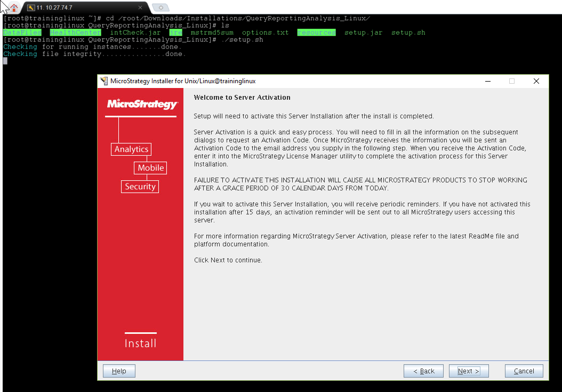
Task: Minimize the installer window
Action: click(x=487, y=81)
